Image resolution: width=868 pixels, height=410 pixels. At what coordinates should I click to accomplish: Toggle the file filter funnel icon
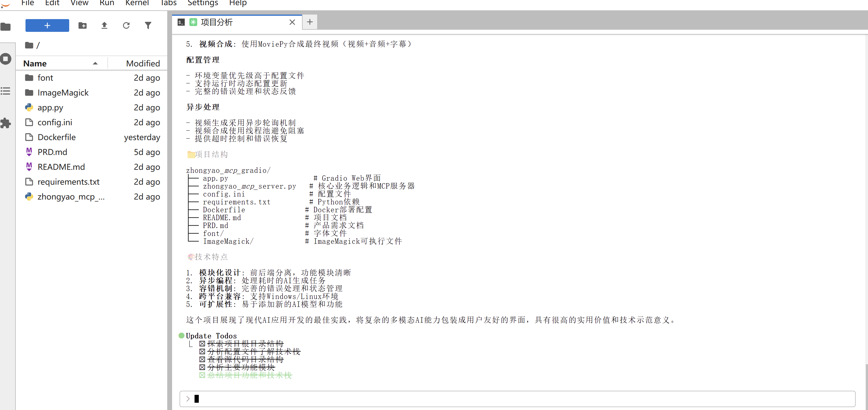pos(148,25)
